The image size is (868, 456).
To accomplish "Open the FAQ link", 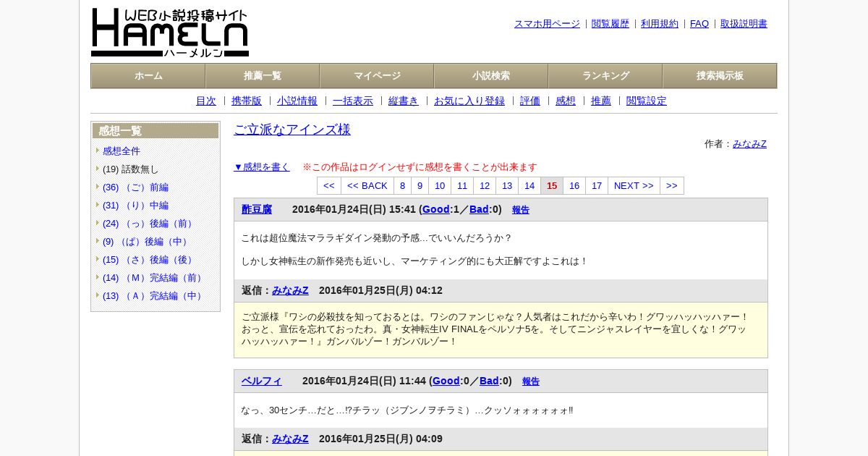I will [x=699, y=24].
